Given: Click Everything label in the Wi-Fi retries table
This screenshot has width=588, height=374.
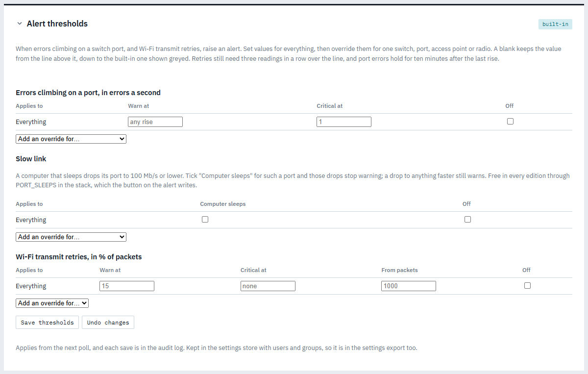Looking at the screenshot, I should point(31,286).
